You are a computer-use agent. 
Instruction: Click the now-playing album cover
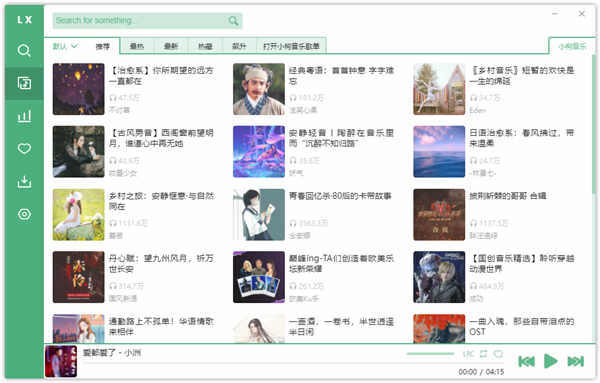(x=61, y=362)
